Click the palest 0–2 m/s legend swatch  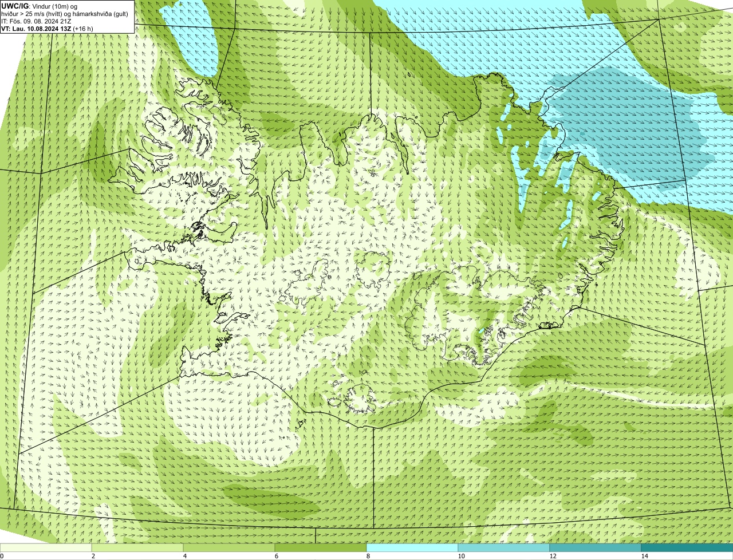point(46,547)
